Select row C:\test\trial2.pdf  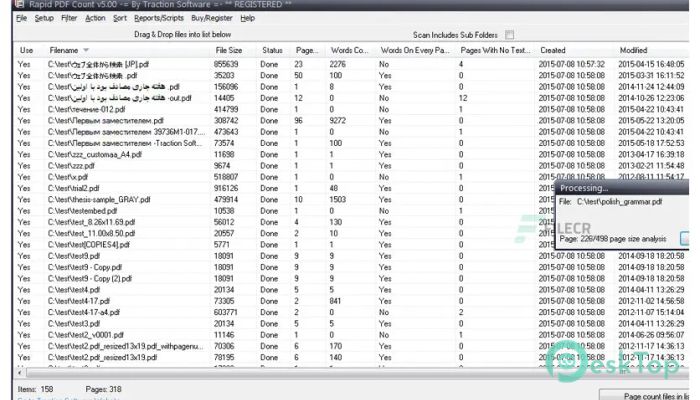352,188
